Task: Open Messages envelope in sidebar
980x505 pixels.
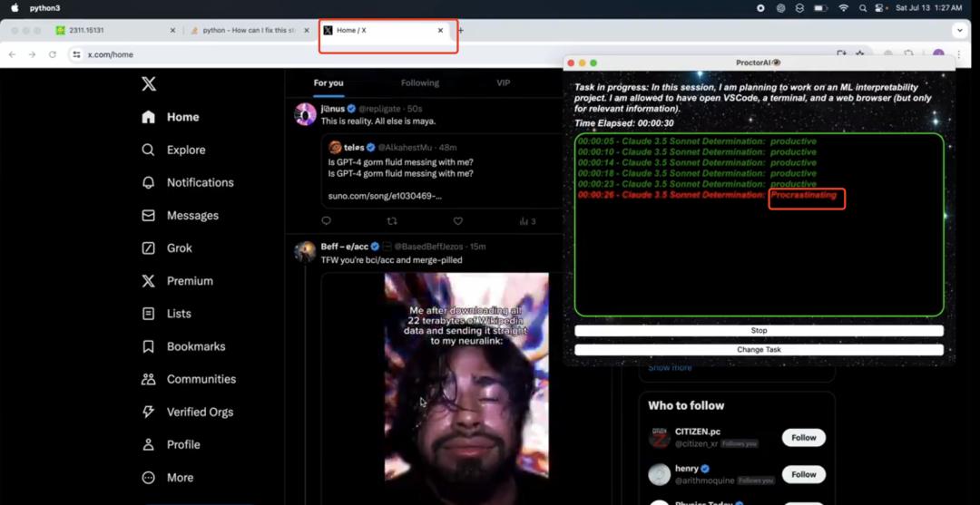Action: point(180,216)
